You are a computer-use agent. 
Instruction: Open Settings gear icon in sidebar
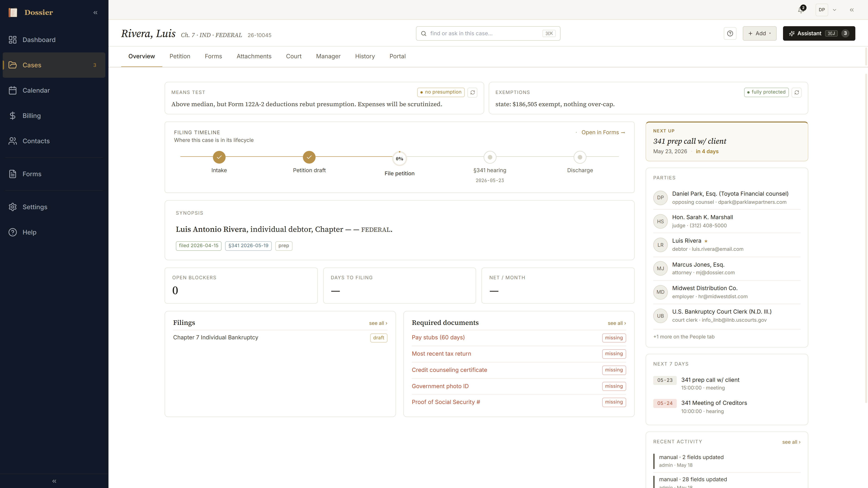click(13, 207)
